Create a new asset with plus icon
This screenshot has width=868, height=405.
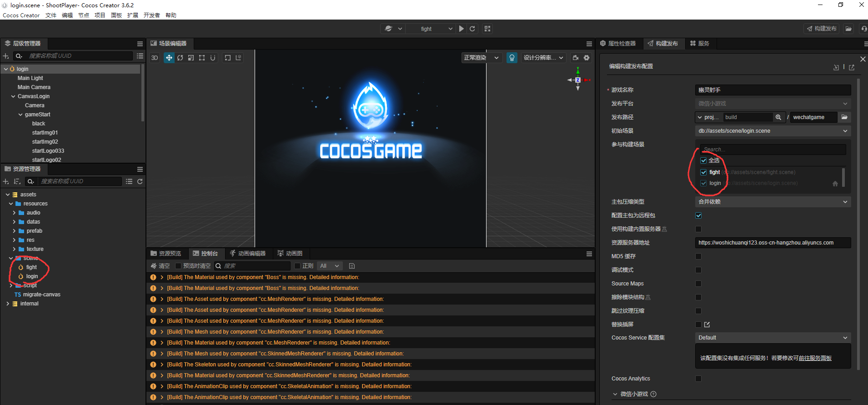pyautogui.click(x=6, y=181)
